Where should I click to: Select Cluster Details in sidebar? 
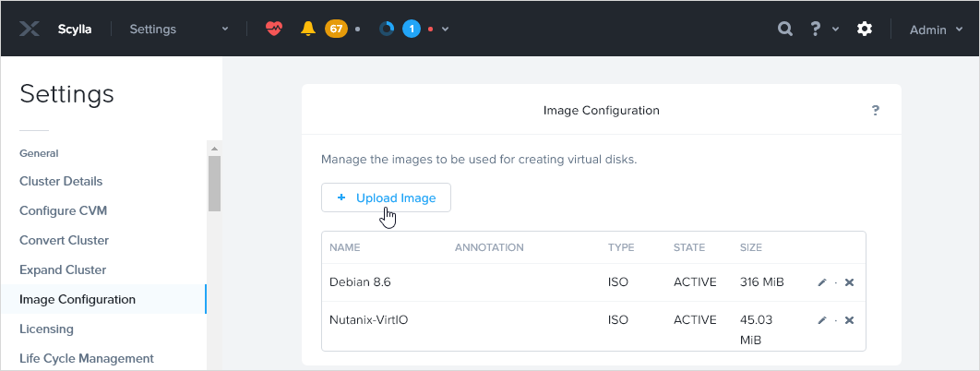coord(61,182)
